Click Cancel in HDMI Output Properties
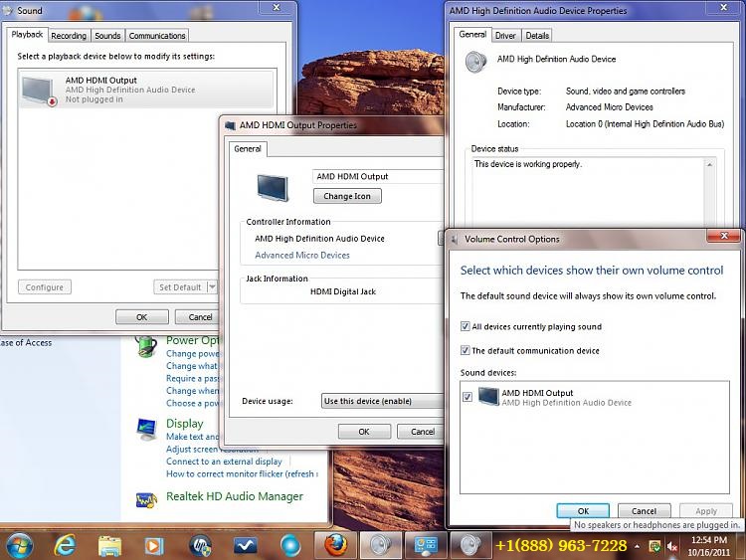This screenshot has width=746, height=560. click(421, 432)
